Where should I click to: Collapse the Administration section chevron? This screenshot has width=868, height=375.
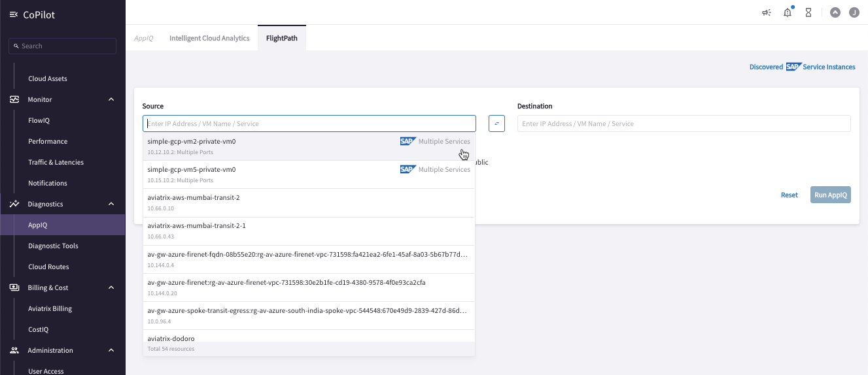point(111,350)
